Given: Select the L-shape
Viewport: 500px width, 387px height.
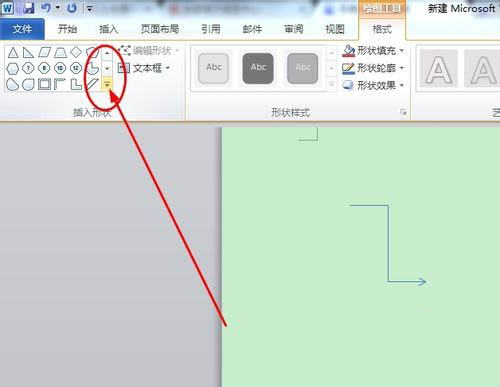Looking at the screenshot, I should 76,84.
